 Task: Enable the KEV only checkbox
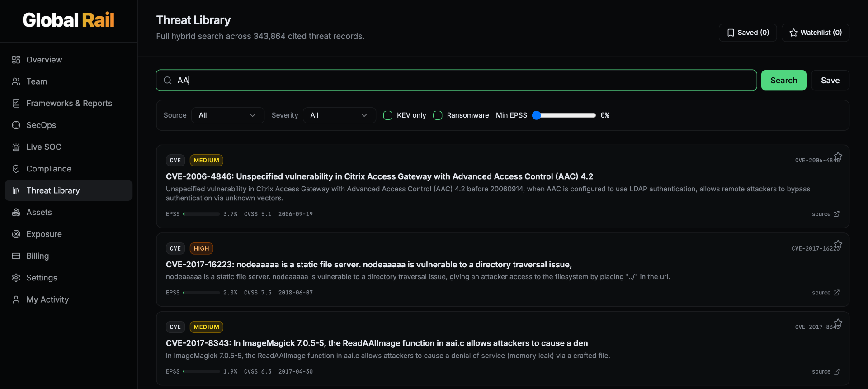click(388, 115)
